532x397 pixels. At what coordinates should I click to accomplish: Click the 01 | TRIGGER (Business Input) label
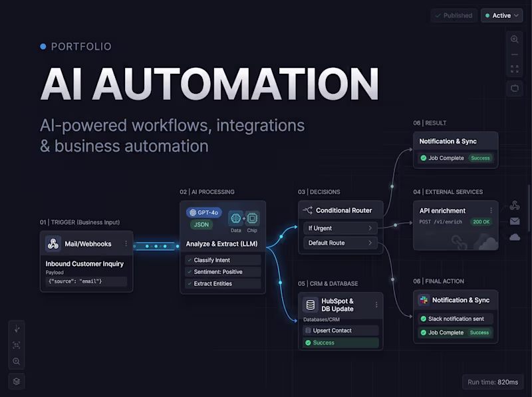pos(80,222)
